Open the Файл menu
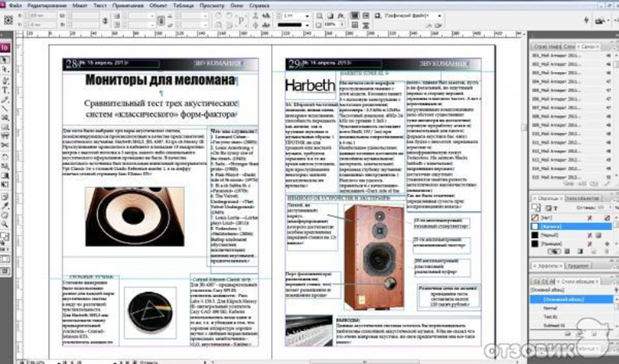Image resolution: width=619 pixels, height=364 pixels. point(15,5)
